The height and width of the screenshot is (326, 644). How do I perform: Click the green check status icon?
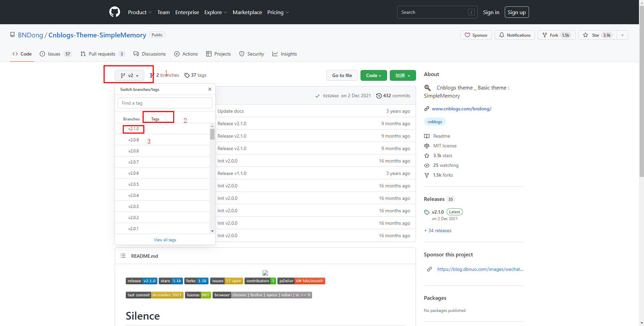(317, 96)
